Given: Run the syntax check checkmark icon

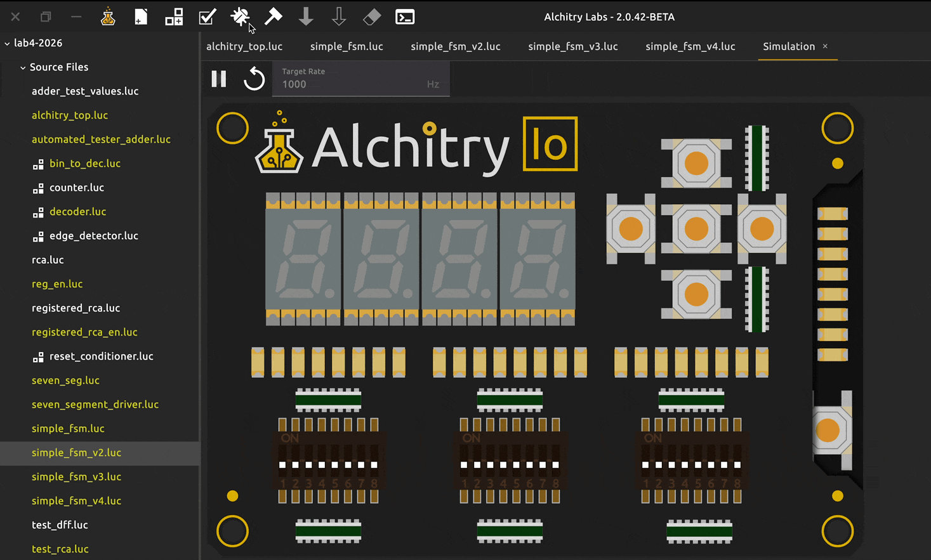Looking at the screenshot, I should [x=207, y=17].
